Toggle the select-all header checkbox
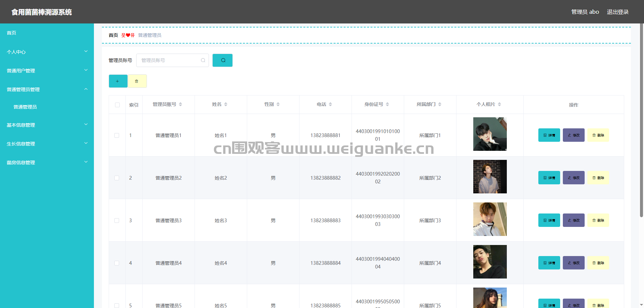 click(117, 105)
